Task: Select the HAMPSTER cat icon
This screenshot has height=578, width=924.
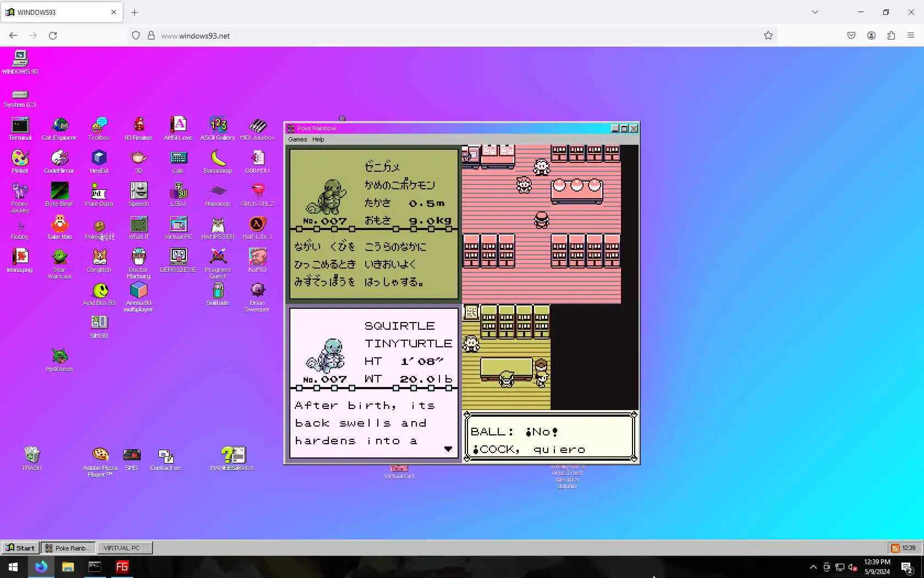Action: point(218,228)
